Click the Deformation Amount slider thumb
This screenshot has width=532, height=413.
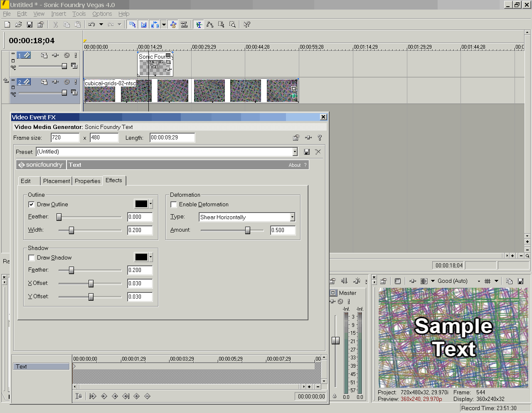click(x=248, y=230)
